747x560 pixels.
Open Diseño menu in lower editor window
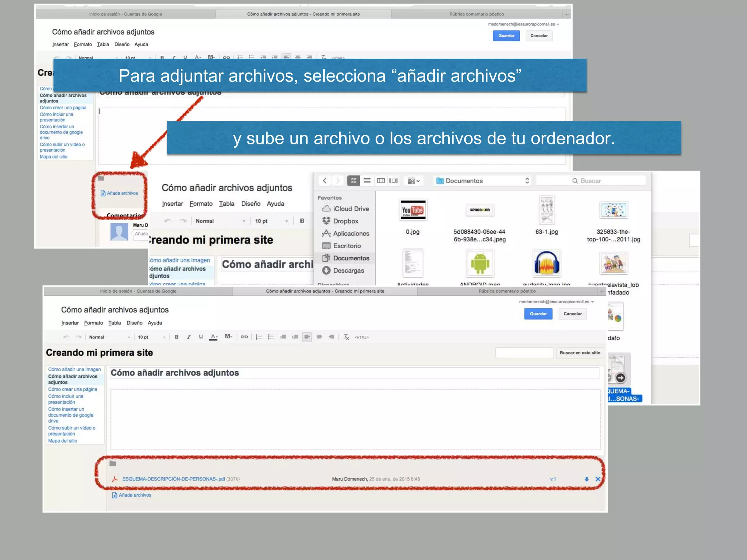pyautogui.click(x=135, y=323)
